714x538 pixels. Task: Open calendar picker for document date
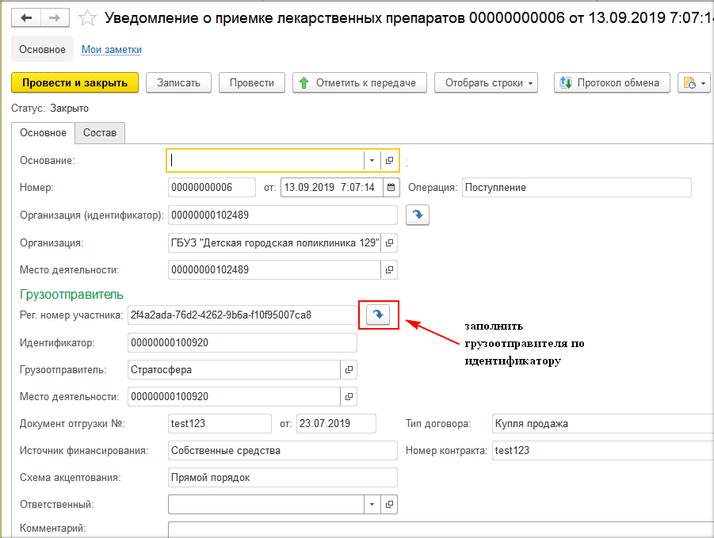click(391, 187)
